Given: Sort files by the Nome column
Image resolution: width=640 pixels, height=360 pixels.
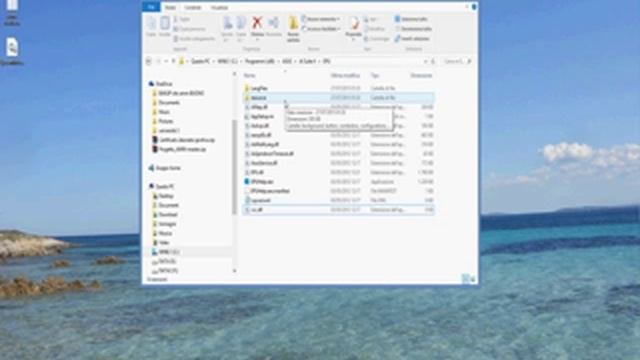Looking at the screenshot, I should pyautogui.click(x=249, y=76).
